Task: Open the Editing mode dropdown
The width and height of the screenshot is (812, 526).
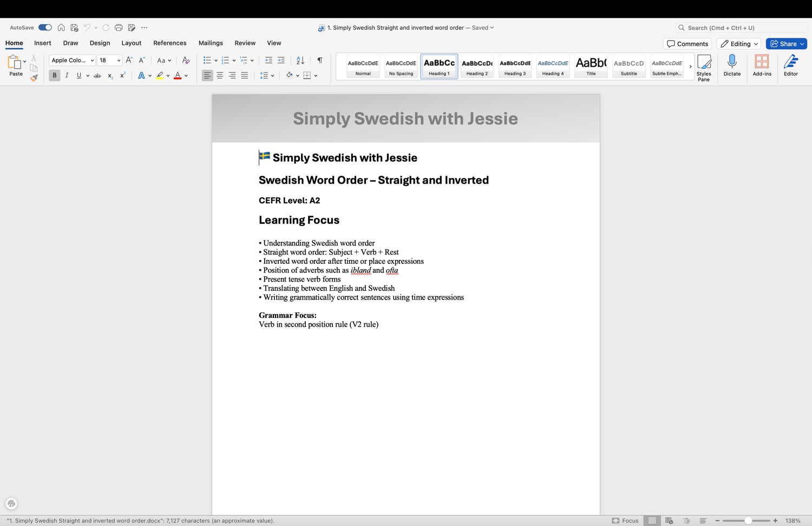Action: point(739,44)
